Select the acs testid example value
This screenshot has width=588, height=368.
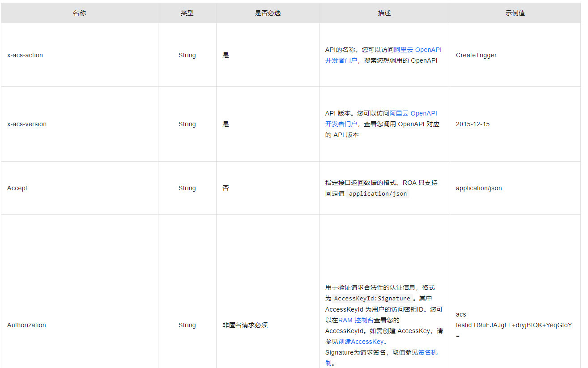tap(514, 325)
